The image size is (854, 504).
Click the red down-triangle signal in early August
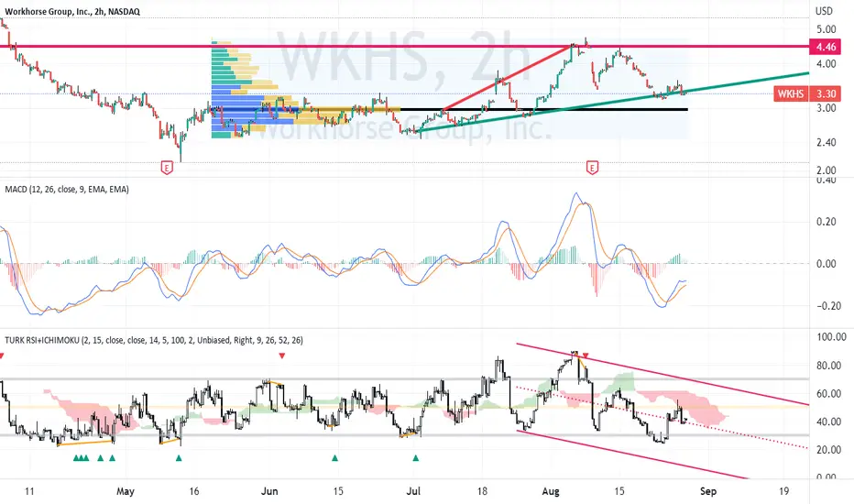586,356
